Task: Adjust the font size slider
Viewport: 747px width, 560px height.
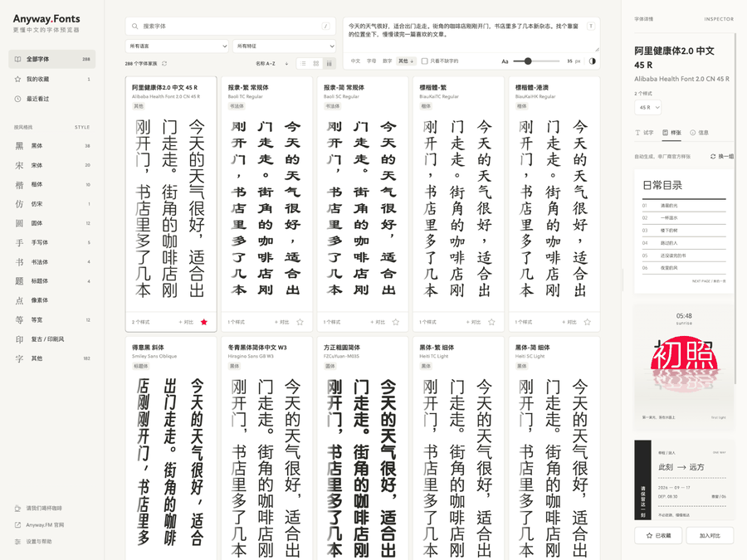Action: [x=536, y=61]
